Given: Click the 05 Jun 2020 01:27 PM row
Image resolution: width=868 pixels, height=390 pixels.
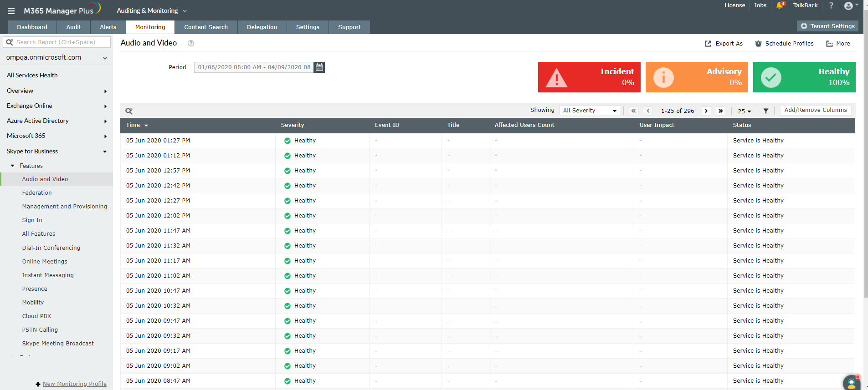Looking at the screenshot, I should tap(488, 141).
